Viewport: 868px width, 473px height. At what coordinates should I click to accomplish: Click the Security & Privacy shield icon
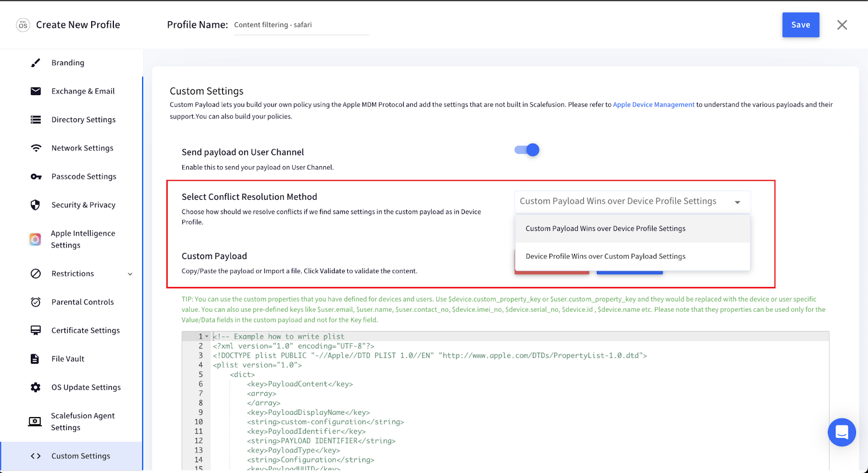pyautogui.click(x=36, y=205)
